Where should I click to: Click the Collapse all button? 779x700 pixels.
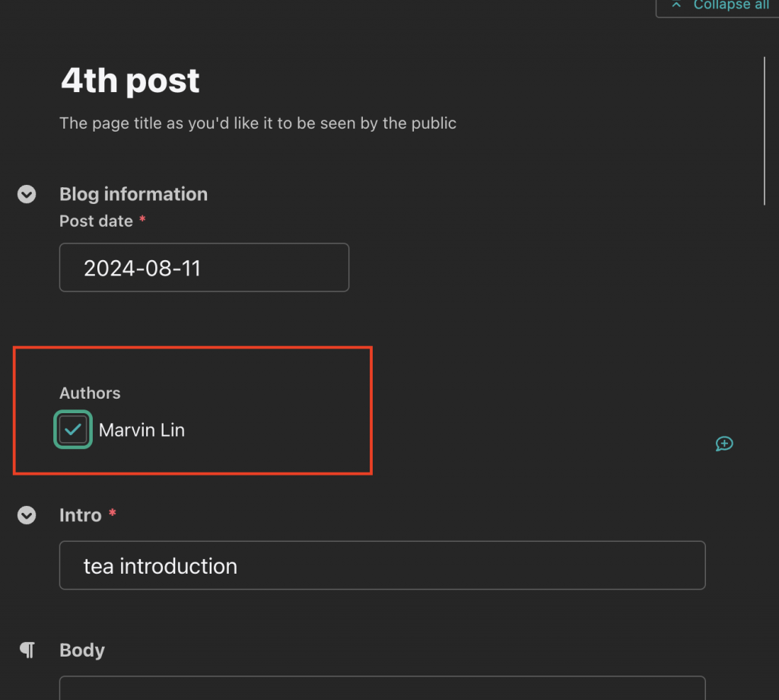(717, 6)
